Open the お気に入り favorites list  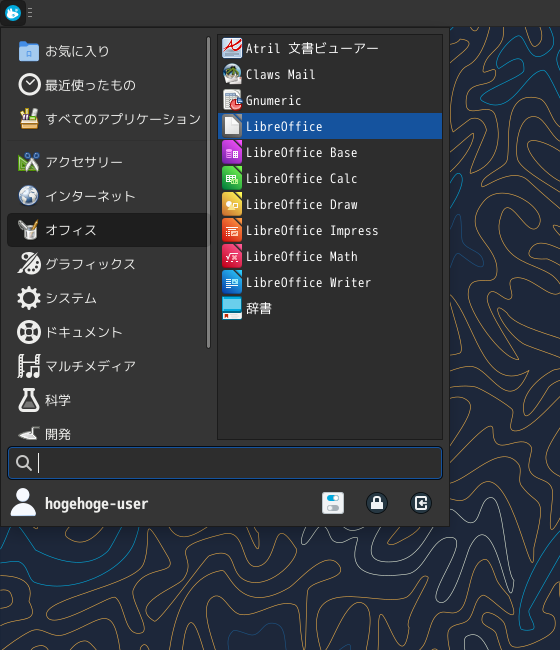(x=106, y=51)
